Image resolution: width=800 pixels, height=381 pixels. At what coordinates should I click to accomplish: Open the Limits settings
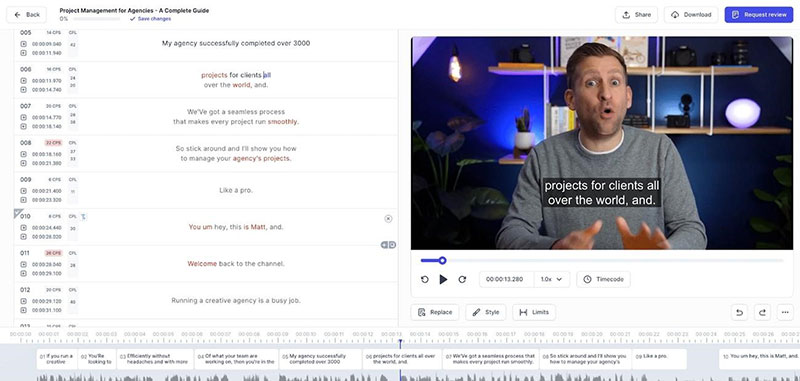tap(534, 312)
